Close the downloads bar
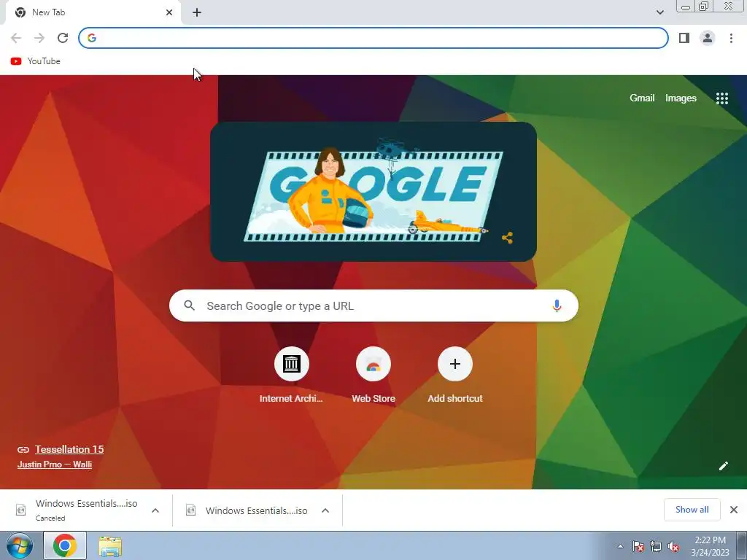747x560 pixels. [x=734, y=510]
